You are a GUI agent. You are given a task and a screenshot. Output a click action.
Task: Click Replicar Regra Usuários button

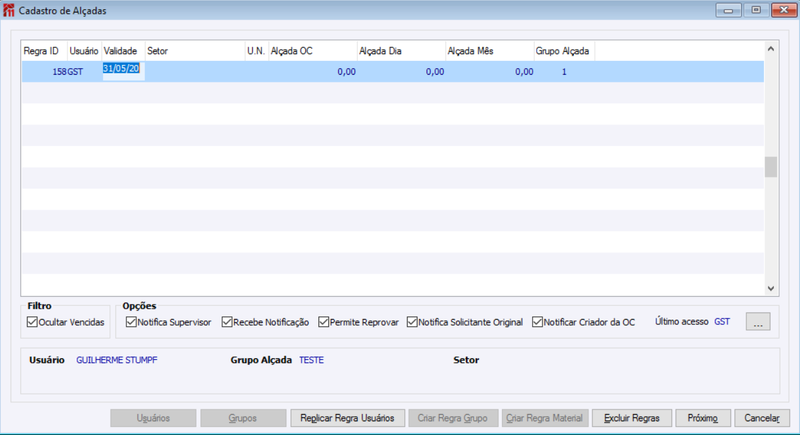click(347, 418)
